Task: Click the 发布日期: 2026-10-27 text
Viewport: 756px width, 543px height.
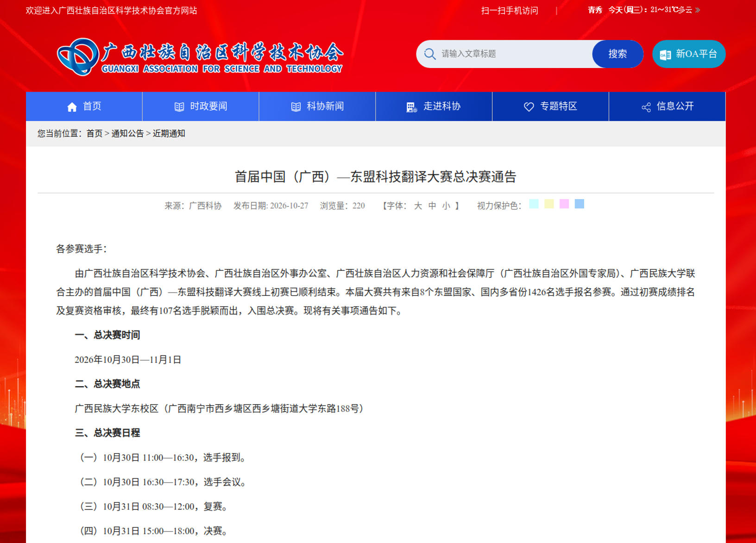Action: (271, 206)
